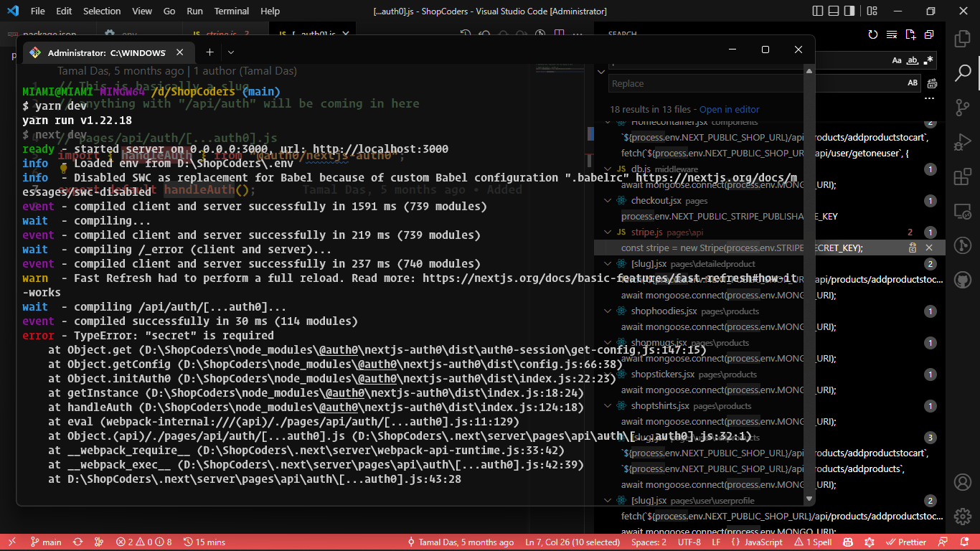Toggle Match Case in search box

(x=897, y=60)
